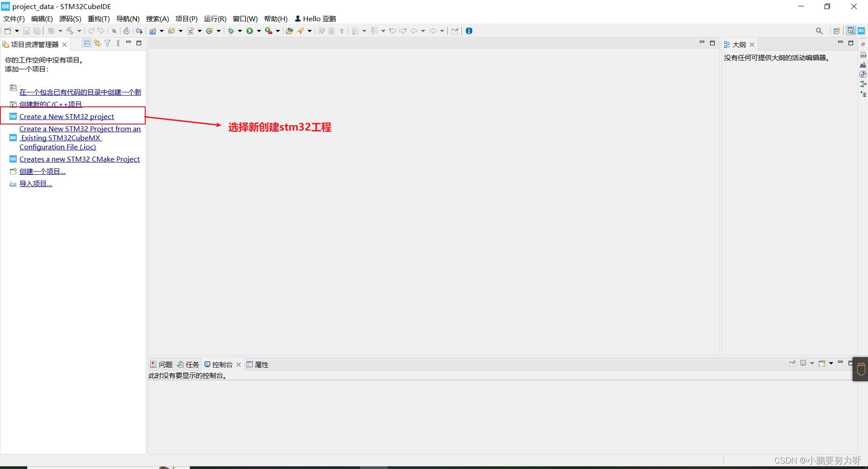Click the Open Element folder icon
Screen dimensions: 868x469
click(x=289, y=31)
